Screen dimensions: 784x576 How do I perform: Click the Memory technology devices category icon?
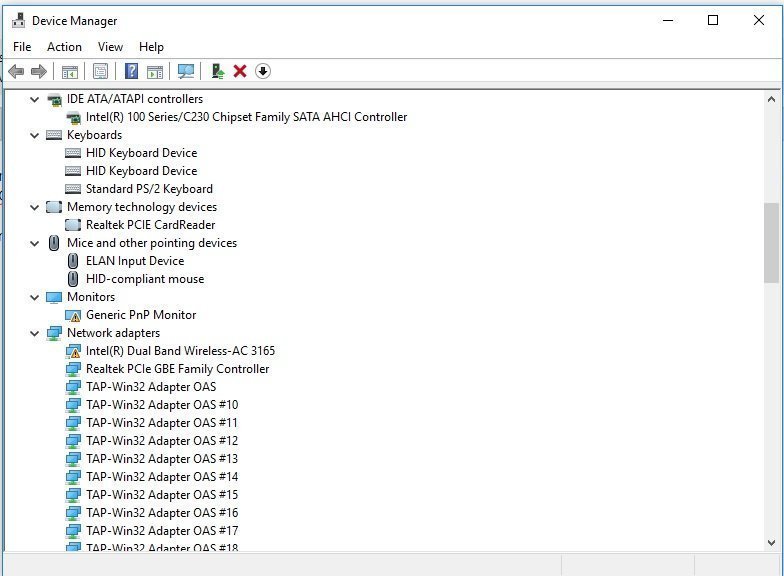click(54, 207)
